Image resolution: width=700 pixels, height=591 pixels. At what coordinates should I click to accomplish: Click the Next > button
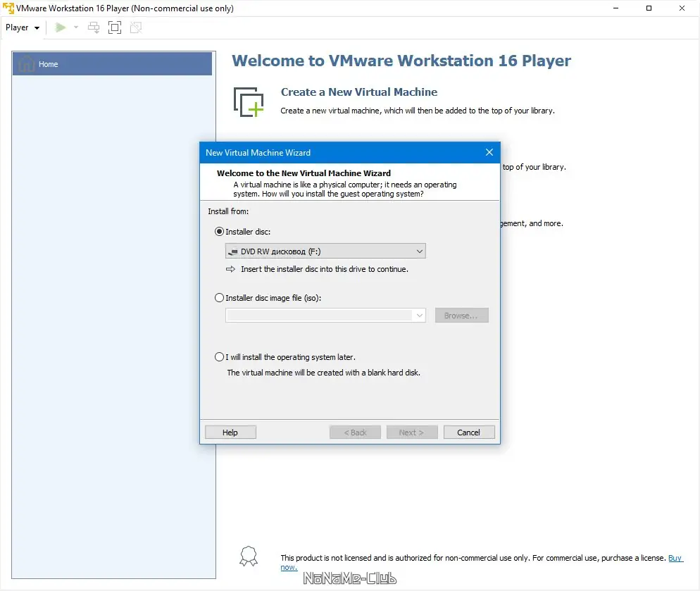(411, 432)
